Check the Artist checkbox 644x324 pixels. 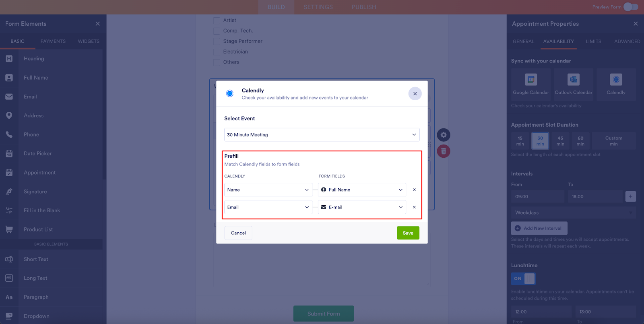click(217, 20)
